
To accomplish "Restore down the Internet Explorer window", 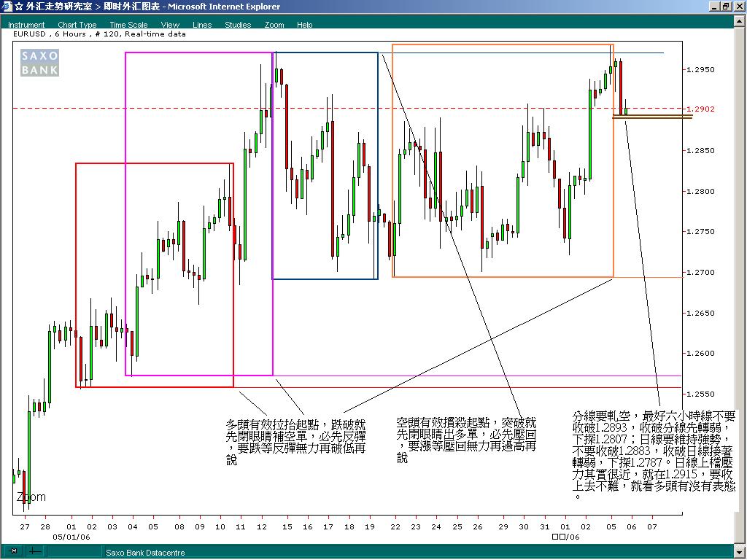I will [x=726, y=7].
